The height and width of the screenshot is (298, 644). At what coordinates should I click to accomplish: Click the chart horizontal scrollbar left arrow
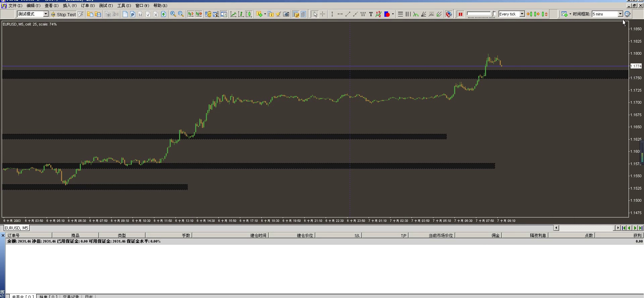pyautogui.click(x=556, y=228)
